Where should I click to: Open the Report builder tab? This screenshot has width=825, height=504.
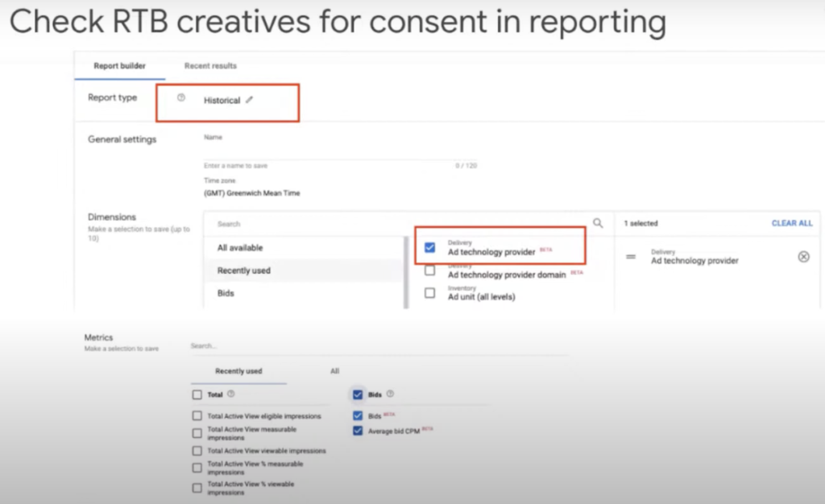(119, 66)
